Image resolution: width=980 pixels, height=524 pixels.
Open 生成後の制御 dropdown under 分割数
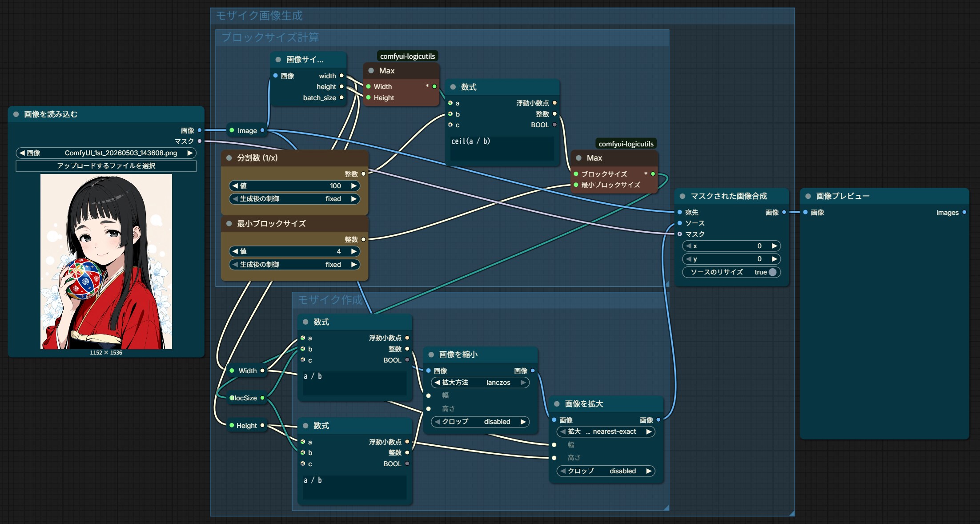[294, 199]
